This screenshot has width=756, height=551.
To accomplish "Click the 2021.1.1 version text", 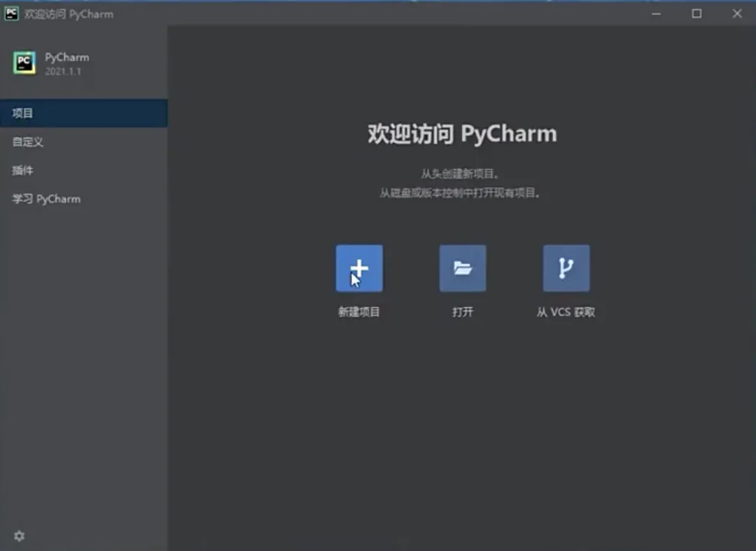I will 63,71.
